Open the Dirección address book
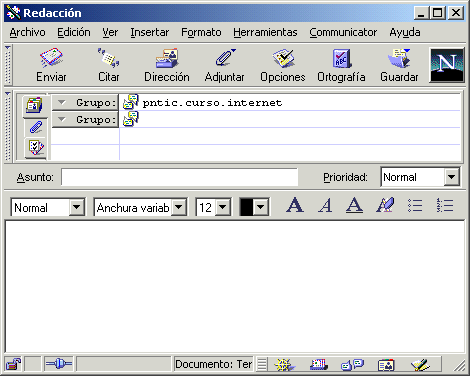Viewport: 470px width, 376px height. pos(167,65)
